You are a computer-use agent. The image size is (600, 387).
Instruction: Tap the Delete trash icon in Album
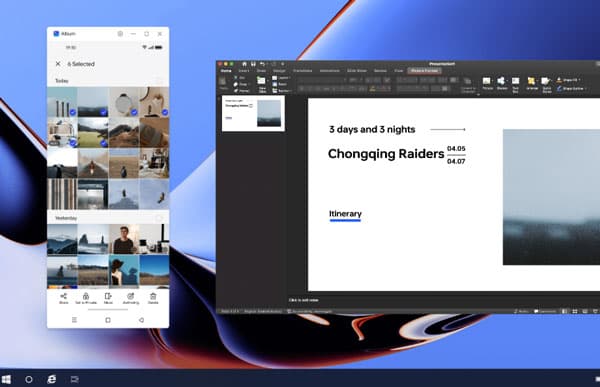(x=153, y=296)
